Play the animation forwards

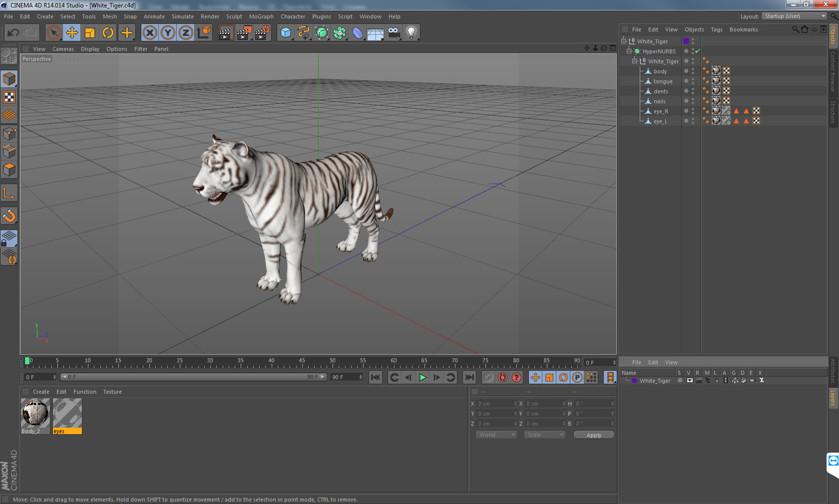(422, 377)
